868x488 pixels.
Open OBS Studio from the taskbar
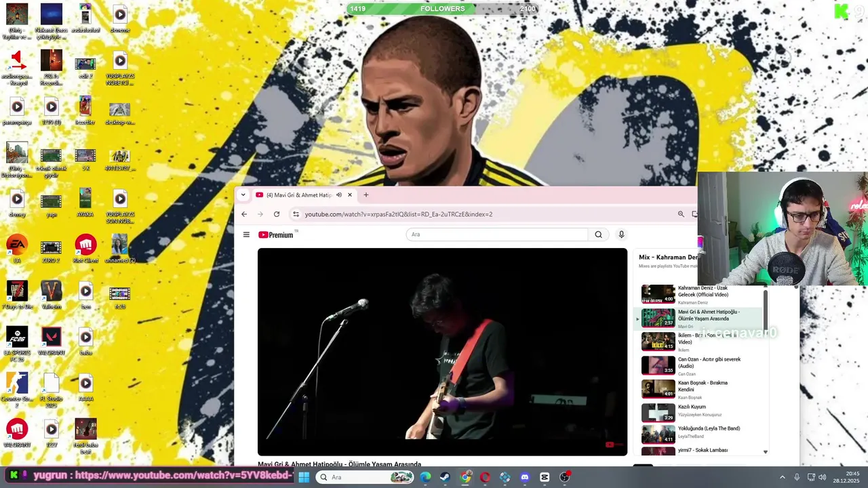(564, 477)
